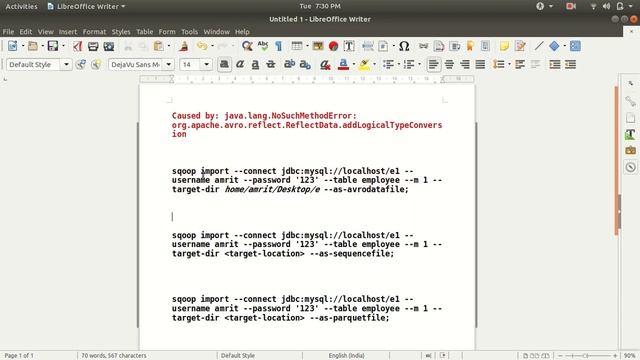Justify the paragraph text
Image resolution: width=640 pixels, height=360 pixels.
click(480, 64)
